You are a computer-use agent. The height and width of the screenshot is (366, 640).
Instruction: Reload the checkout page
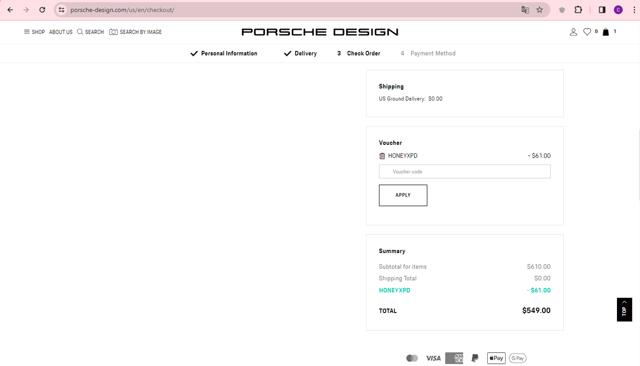point(42,10)
